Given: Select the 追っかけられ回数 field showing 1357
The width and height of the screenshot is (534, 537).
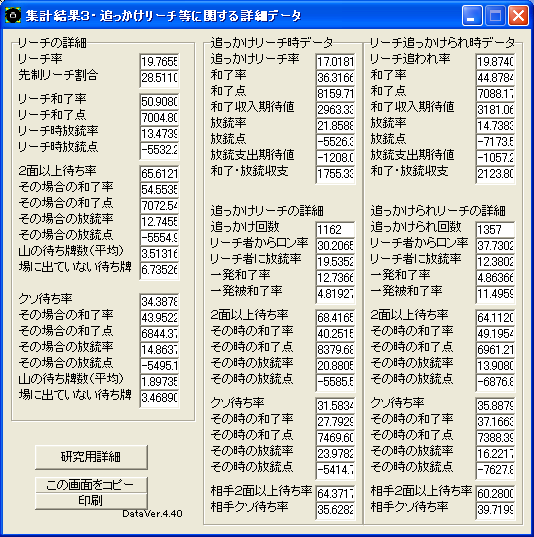Looking at the screenshot, I should click(495, 229).
